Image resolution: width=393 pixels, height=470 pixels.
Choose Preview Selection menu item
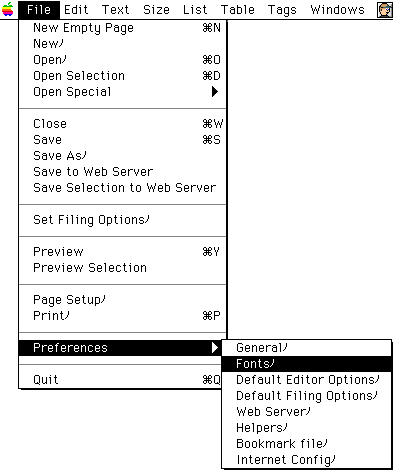(123, 268)
